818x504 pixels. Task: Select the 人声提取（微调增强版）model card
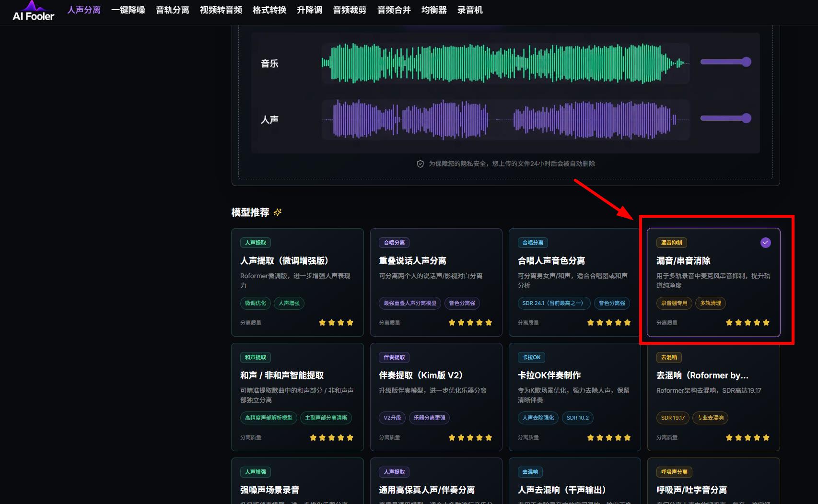pyautogui.click(x=297, y=282)
